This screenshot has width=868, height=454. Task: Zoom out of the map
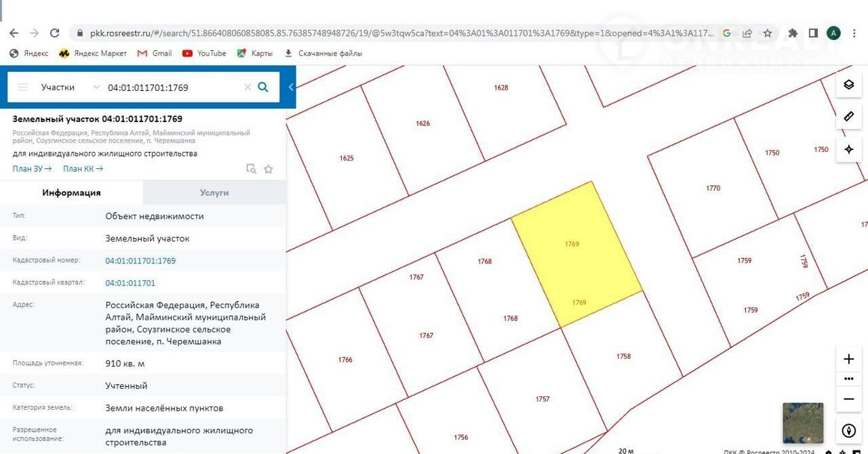coord(848,399)
